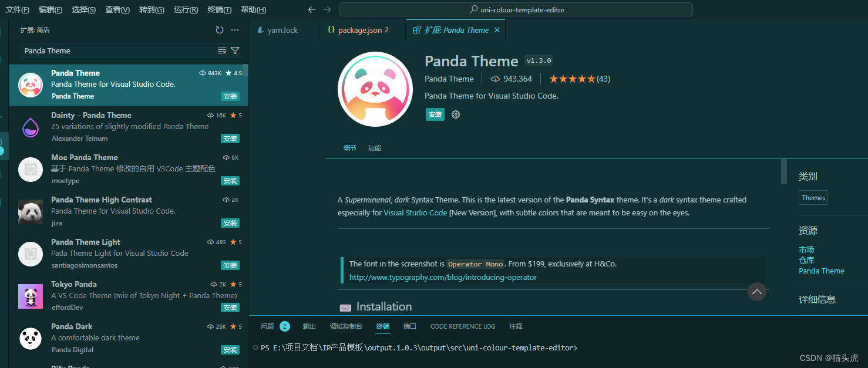Show the 问题 problems panel
Viewport: 868px width, 368px height.
(267, 326)
